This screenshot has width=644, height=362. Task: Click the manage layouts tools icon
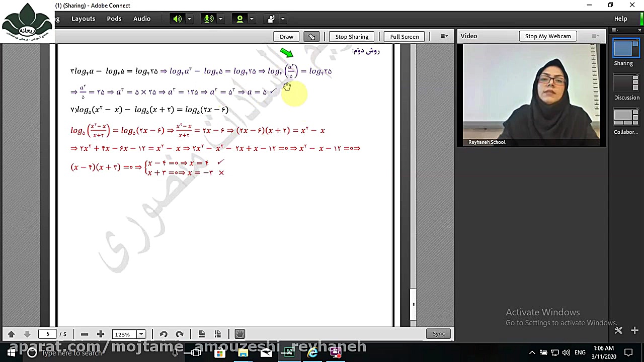click(618, 330)
